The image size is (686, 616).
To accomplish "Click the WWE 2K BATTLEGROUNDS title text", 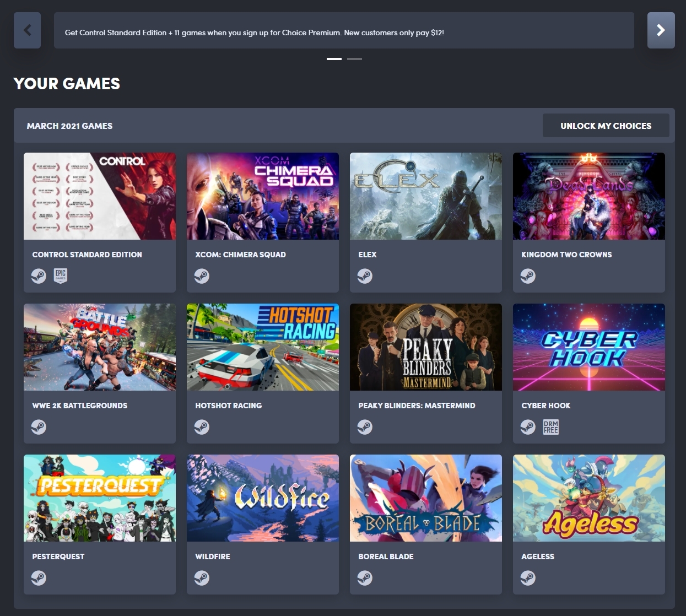I will [80, 406].
